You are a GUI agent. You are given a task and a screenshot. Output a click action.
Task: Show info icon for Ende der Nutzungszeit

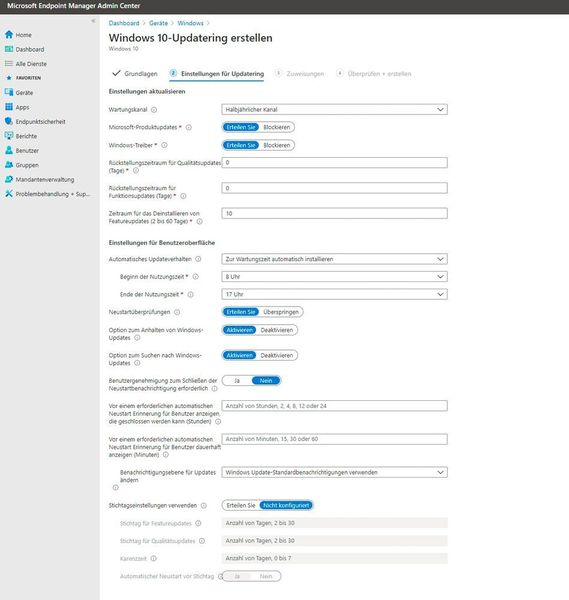tap(191, 295)
